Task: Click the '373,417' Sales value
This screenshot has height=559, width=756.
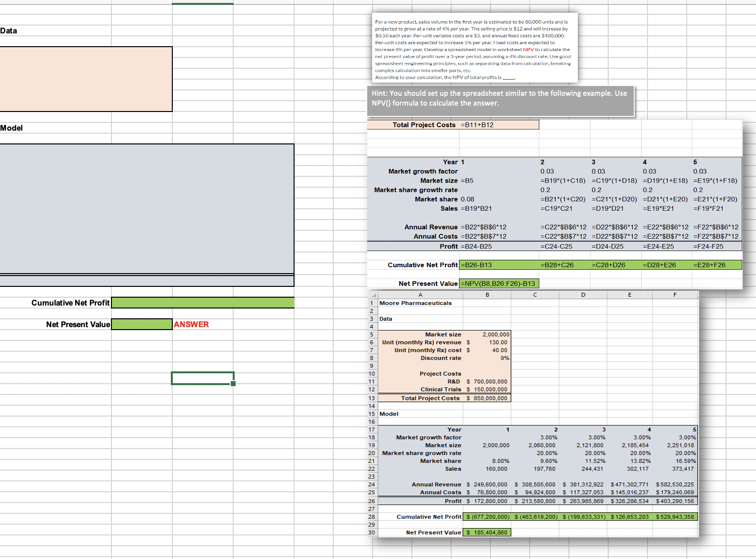Action: click(683, 469)
